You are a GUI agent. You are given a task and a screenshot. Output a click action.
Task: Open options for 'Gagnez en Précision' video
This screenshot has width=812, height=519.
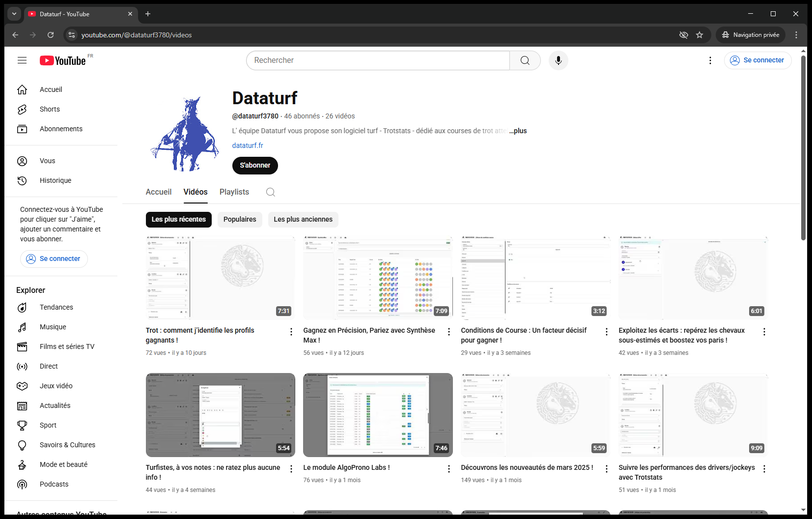pos(449,332)
